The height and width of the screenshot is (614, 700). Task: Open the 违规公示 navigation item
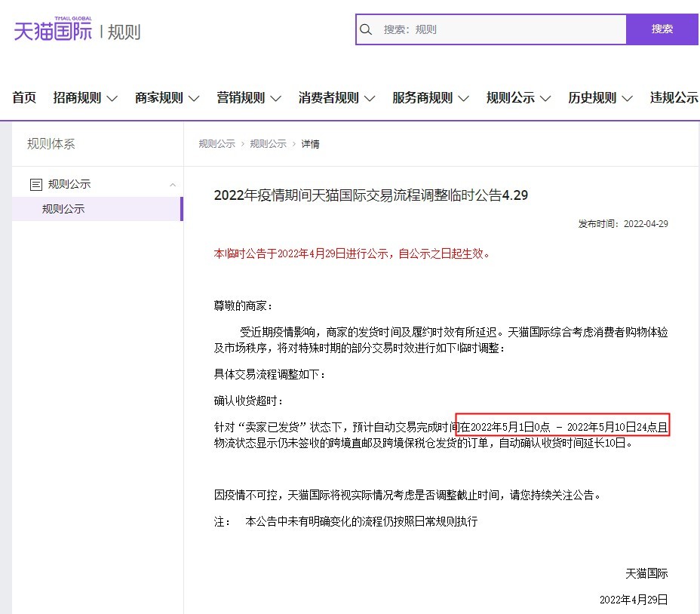[674, 97]
